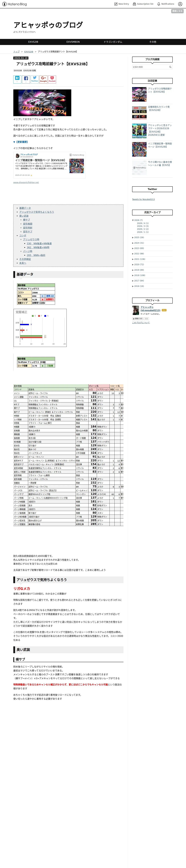
Task: Open the このブログについて link
Action: coord(141,322)
